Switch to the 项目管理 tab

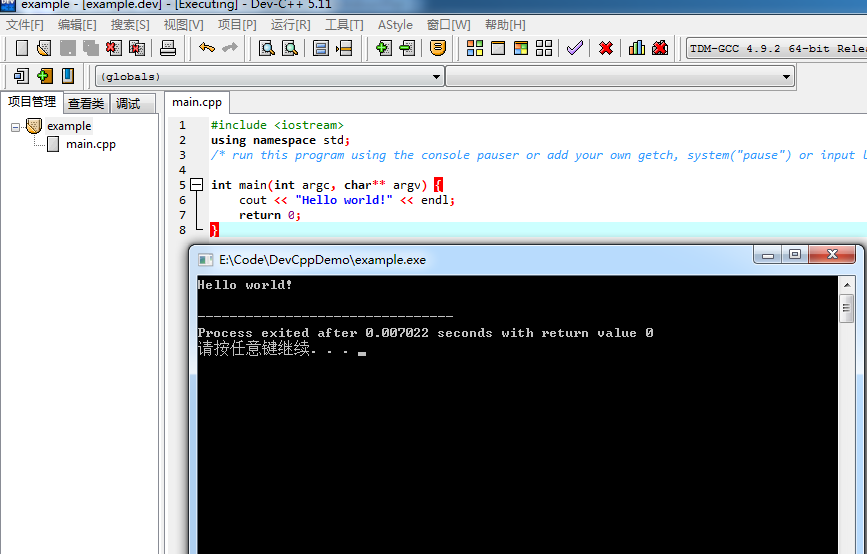[32, 102]
